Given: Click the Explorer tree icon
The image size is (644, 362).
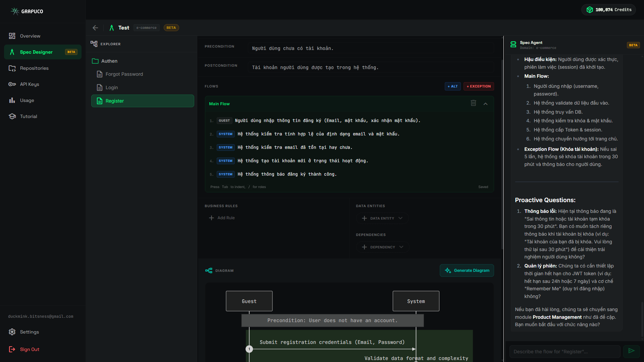Looking at the screenshot, I should point(94,44).
